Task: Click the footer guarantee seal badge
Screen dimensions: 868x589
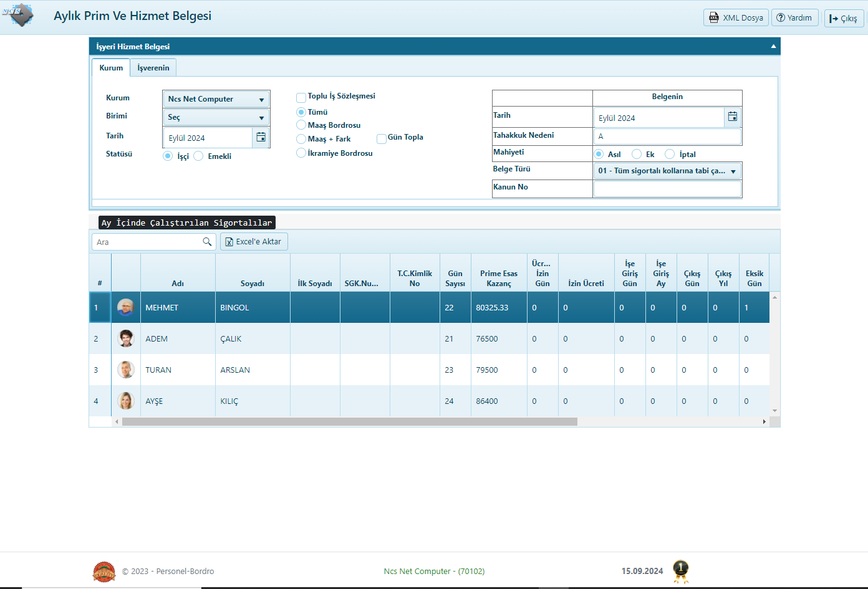Action: tap(104, 572)
